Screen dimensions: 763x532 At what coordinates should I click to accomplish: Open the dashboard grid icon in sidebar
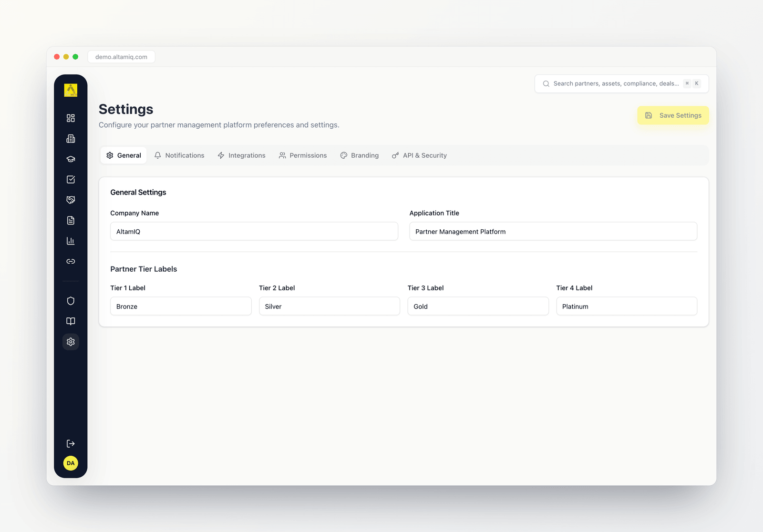pyautogui.click(x=71, y=118)
